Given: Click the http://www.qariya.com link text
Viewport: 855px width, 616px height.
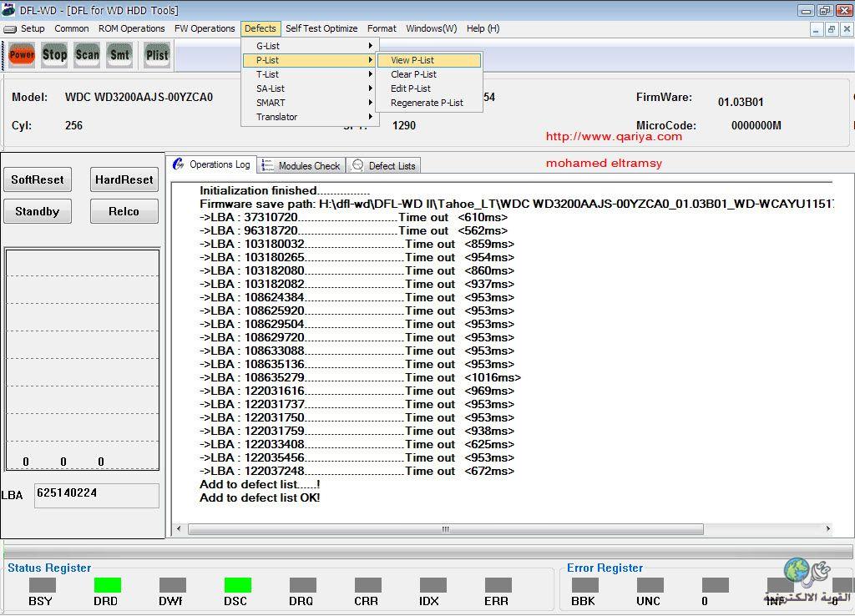Looking at the screenshot, I should point(614,136).
